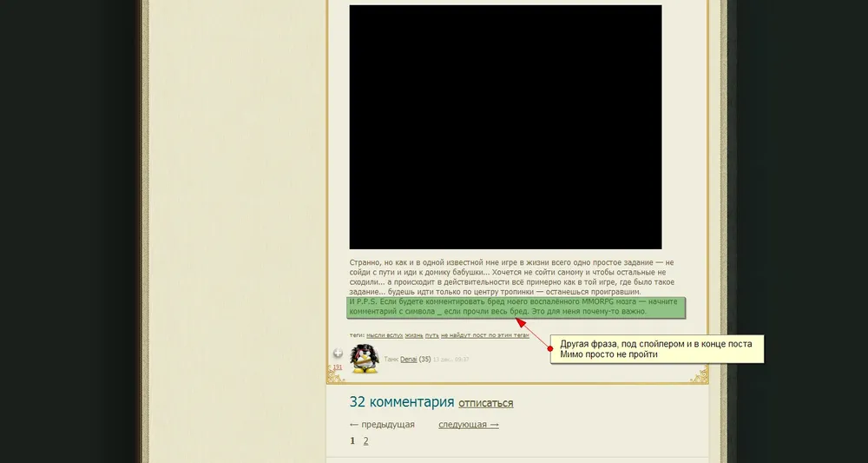Click the author level '(35)' text

[x=424, y=360]
